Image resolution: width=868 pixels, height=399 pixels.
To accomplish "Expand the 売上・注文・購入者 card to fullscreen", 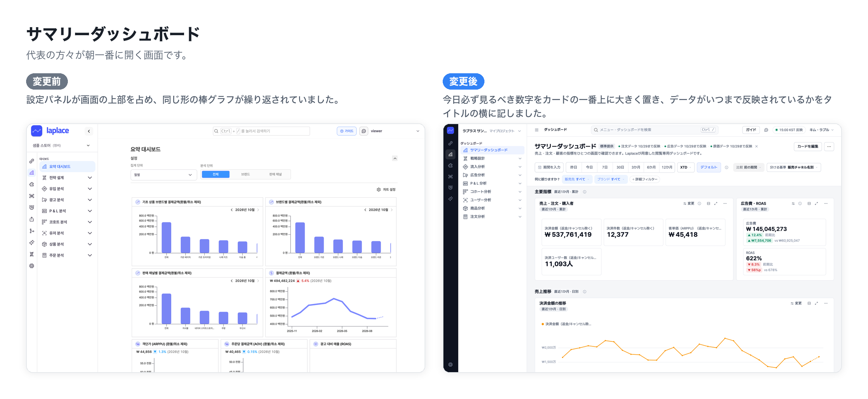I will (716, 203).
